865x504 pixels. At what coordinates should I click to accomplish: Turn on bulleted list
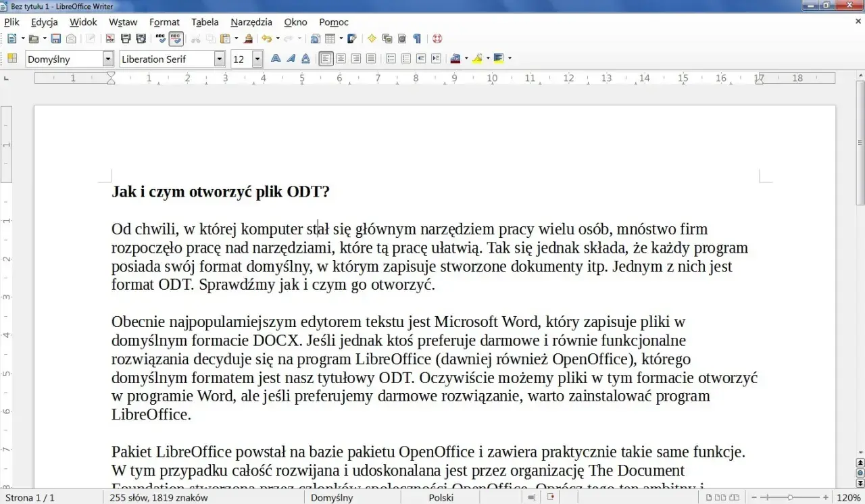406,59
